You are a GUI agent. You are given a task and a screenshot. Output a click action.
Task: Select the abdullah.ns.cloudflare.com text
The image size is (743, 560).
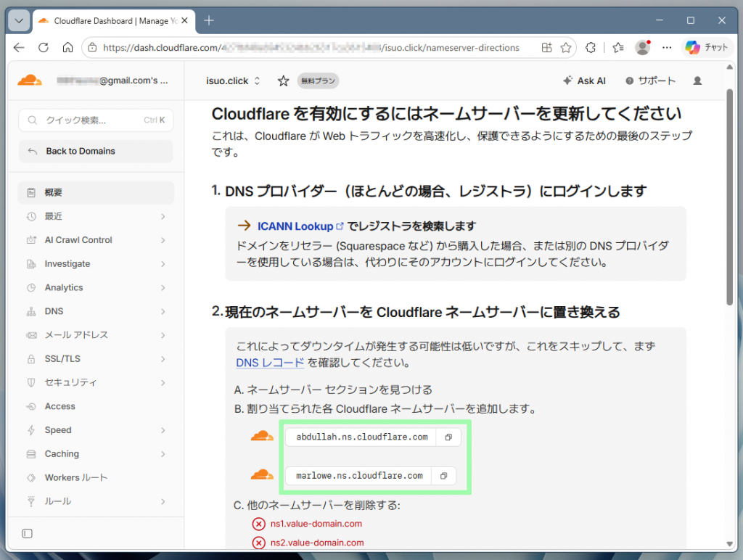[x=362, y=437]
